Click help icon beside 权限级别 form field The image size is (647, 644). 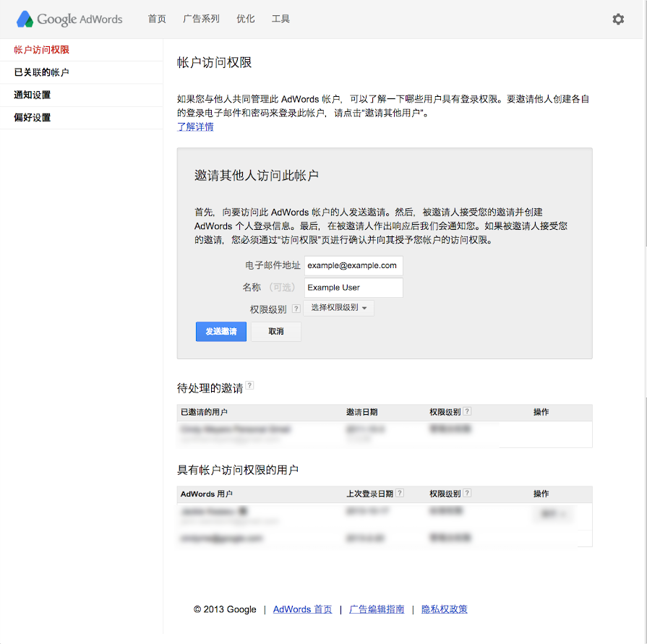296,309
